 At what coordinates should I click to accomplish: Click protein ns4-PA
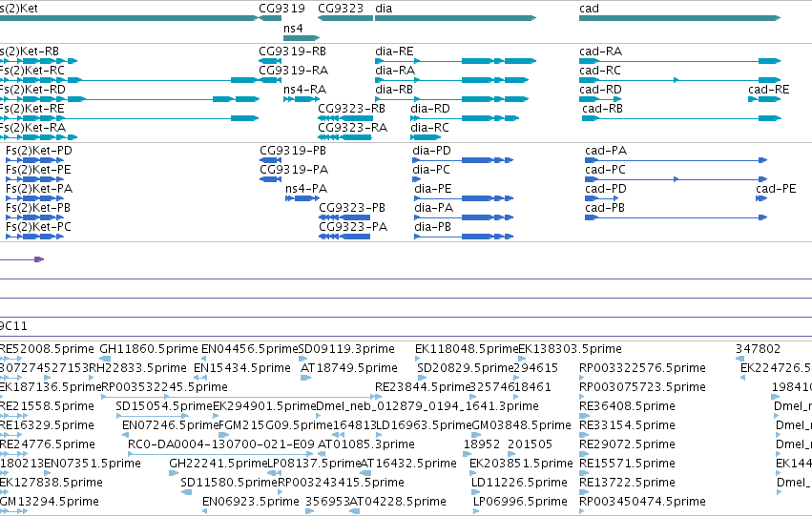(x=302, y=198)
